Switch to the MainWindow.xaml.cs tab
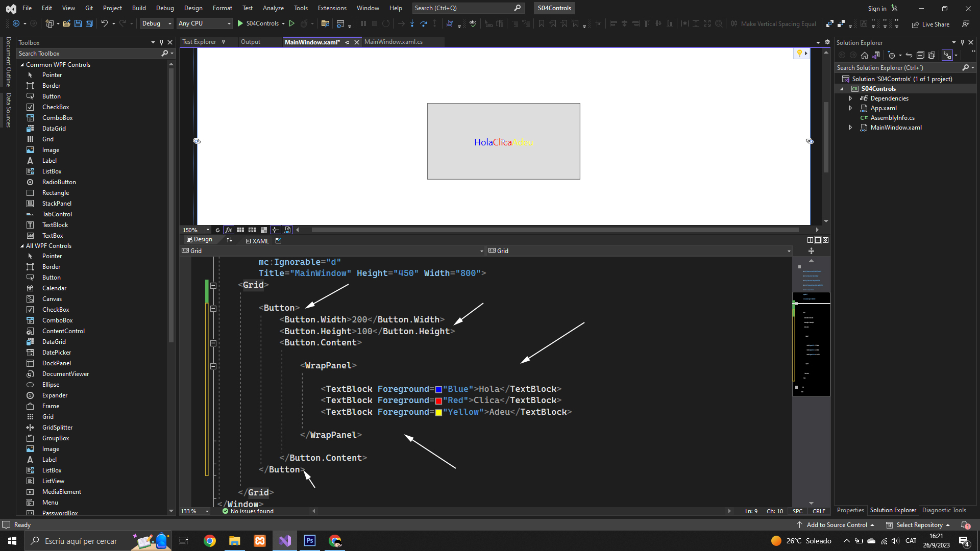980x551 pixels. click(393, 42)
